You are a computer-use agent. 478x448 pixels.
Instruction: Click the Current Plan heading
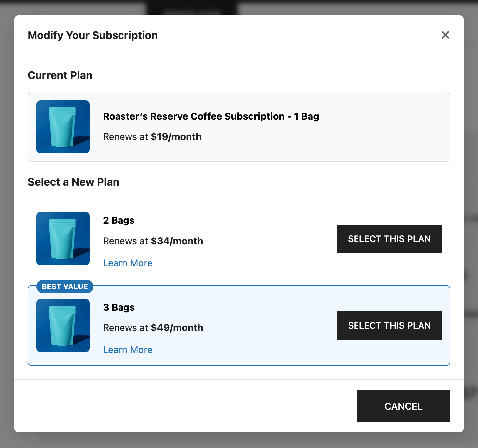pyautogui.click(x=60, y=75)
